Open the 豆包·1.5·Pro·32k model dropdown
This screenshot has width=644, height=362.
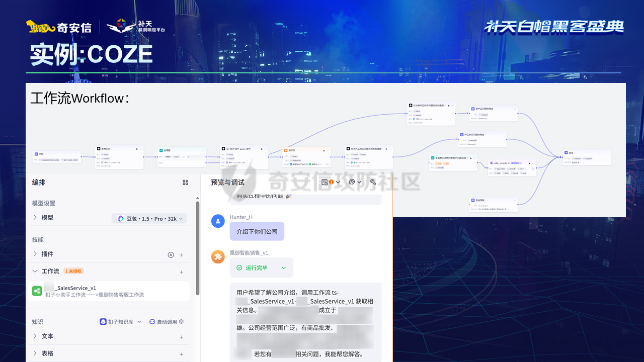[x=149, y=218]
